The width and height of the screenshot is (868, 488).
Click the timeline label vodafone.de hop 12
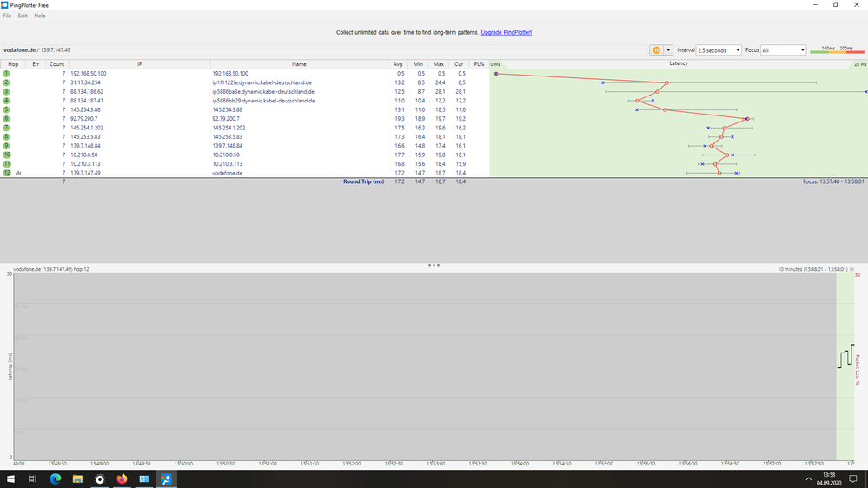coord(51,269)
